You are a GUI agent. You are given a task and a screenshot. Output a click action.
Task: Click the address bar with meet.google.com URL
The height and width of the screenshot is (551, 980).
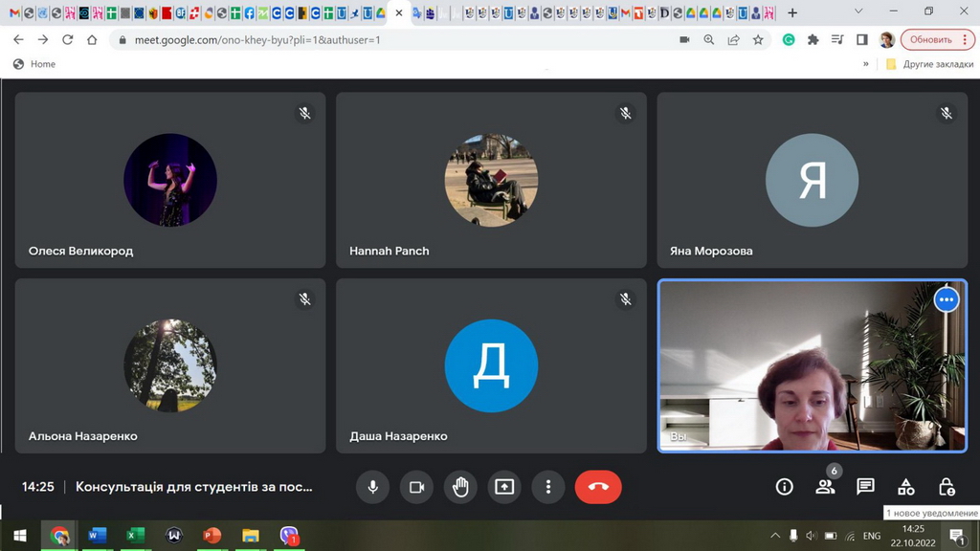click(383, 39)
